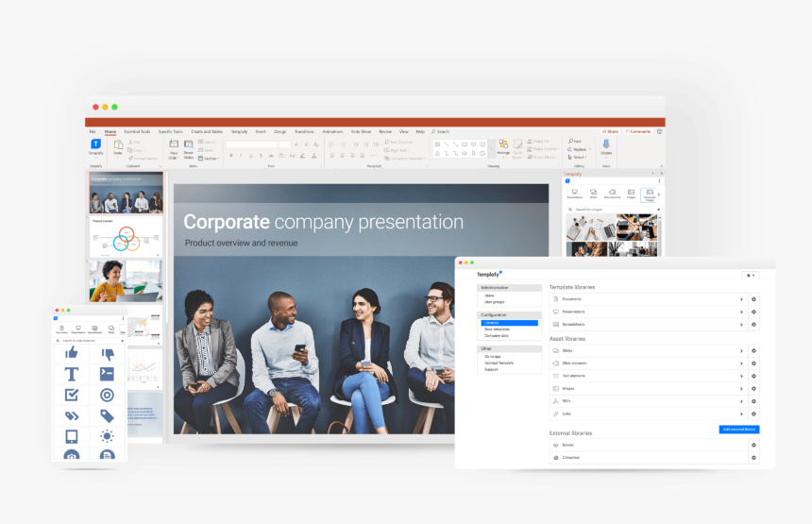Click Add external library button
The width and height of the screenshot is (812, 524).
[x=738, y=430]
